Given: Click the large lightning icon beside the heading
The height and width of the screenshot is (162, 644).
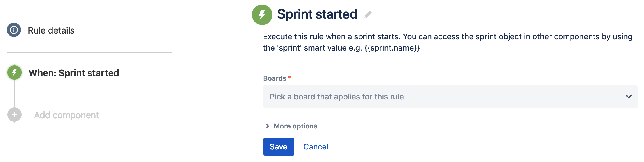Looking at the screenshot, I should click(x=262, y=15).
